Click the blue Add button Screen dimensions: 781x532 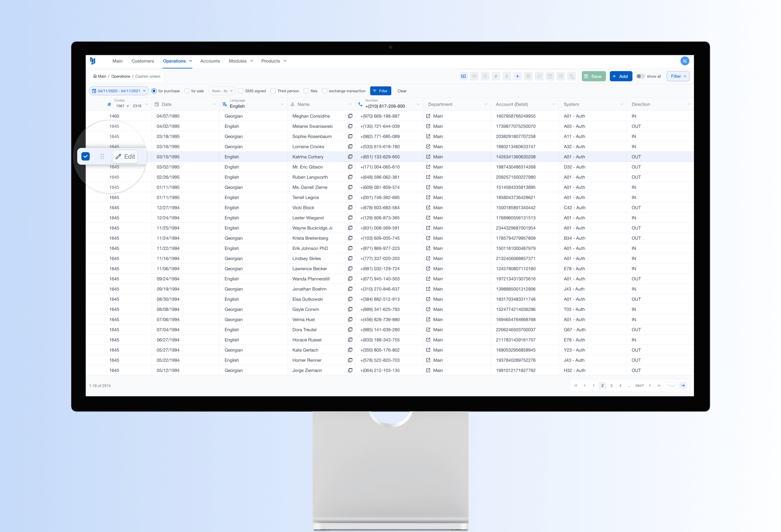click(621, 76)
